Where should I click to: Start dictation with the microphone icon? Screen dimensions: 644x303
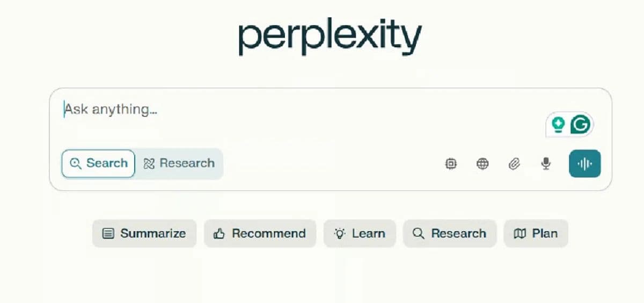point(546,164)
